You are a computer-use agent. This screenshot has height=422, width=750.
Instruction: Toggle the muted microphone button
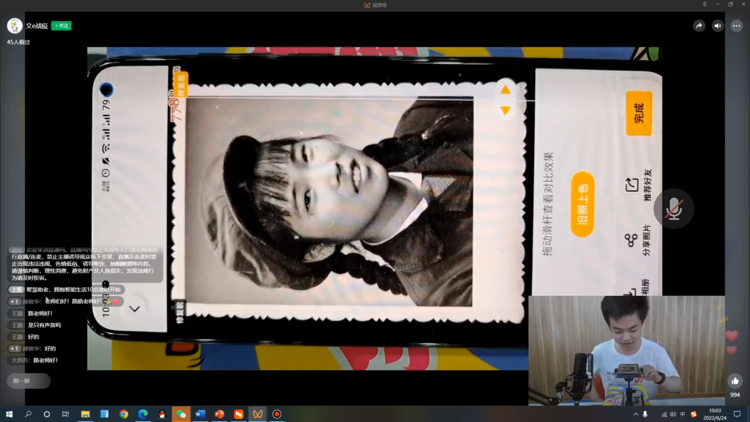(674, 208)
